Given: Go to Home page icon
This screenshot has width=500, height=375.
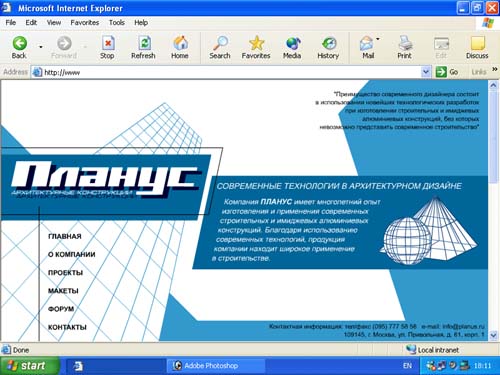Looking at the screenshot, I should tap(180, 43).
